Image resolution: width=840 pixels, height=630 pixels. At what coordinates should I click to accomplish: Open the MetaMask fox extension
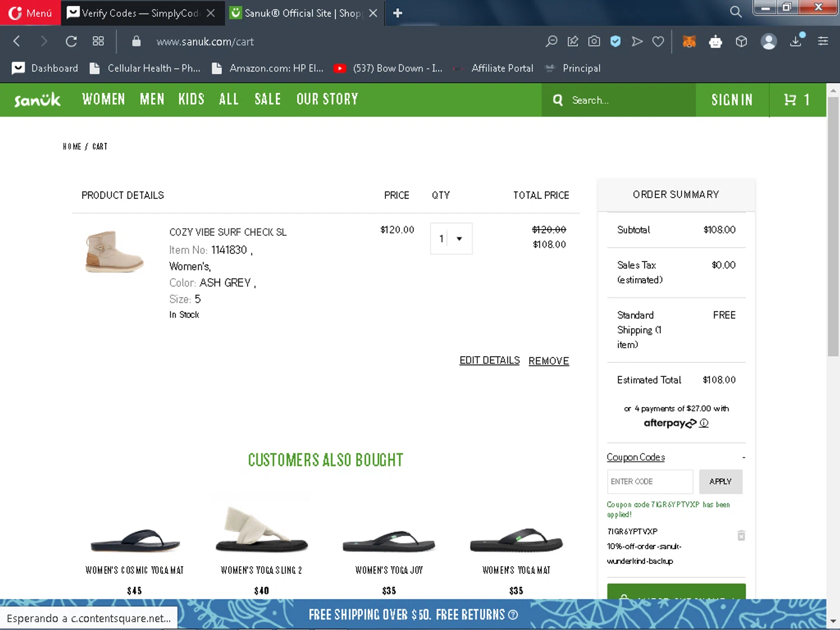click(689, 41)
